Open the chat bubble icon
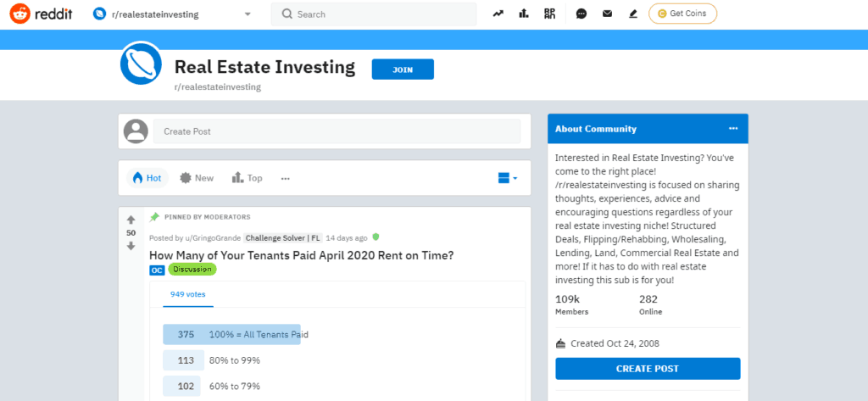The image size is (868, 401). (x=581, y=14)
